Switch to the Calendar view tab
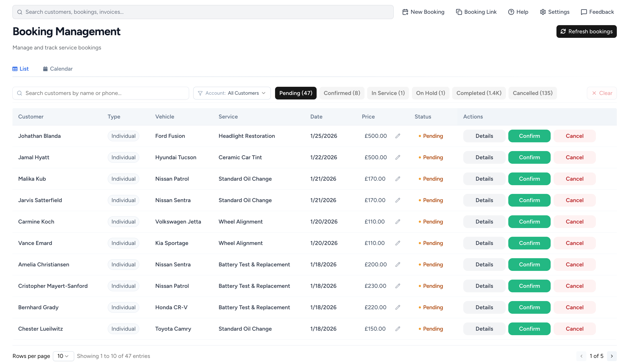The image size is (629, 364). (x=58, y=69)
